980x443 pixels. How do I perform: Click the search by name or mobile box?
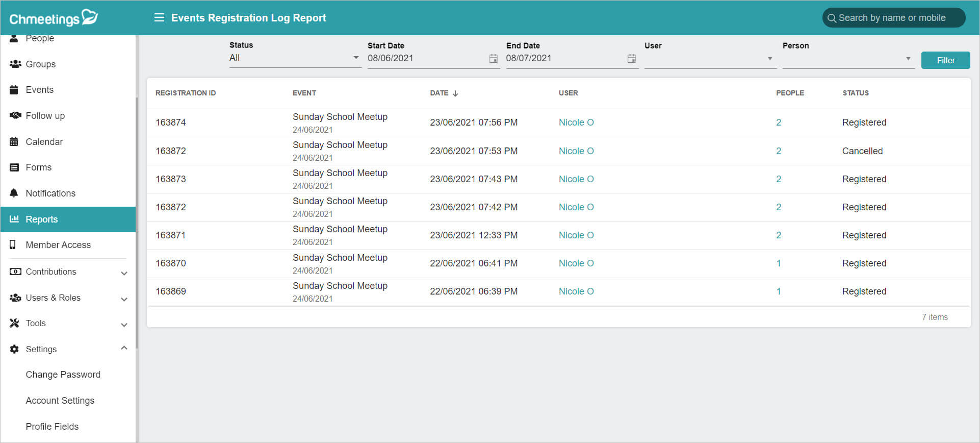click(x=894, y=18)
